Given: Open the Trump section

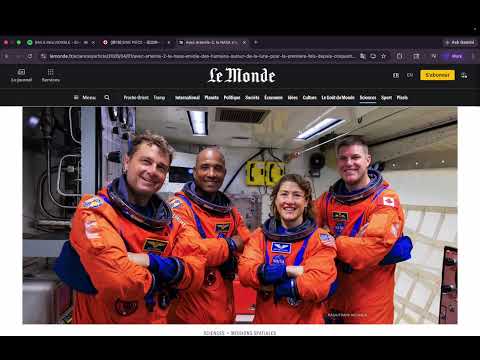Looking at the screenshot, I should pos(159,98).
